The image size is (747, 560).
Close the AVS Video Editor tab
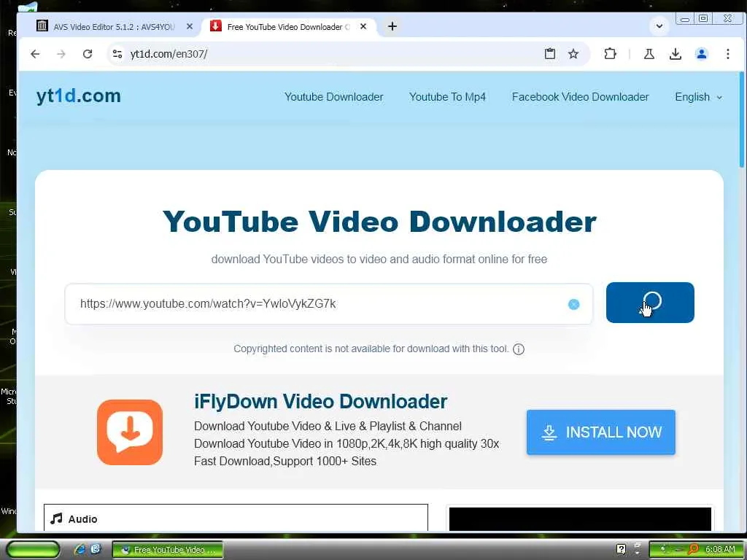(190, 26)
